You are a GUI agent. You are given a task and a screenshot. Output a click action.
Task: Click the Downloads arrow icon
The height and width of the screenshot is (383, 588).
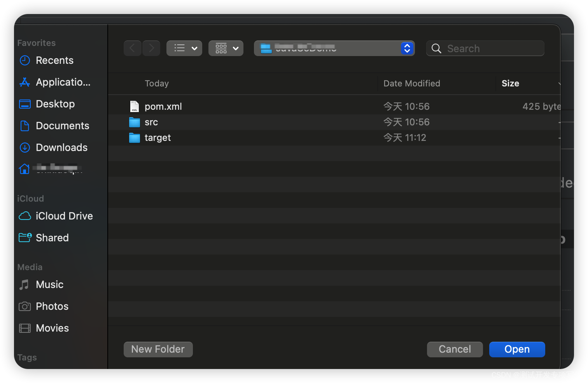point(25,148)
